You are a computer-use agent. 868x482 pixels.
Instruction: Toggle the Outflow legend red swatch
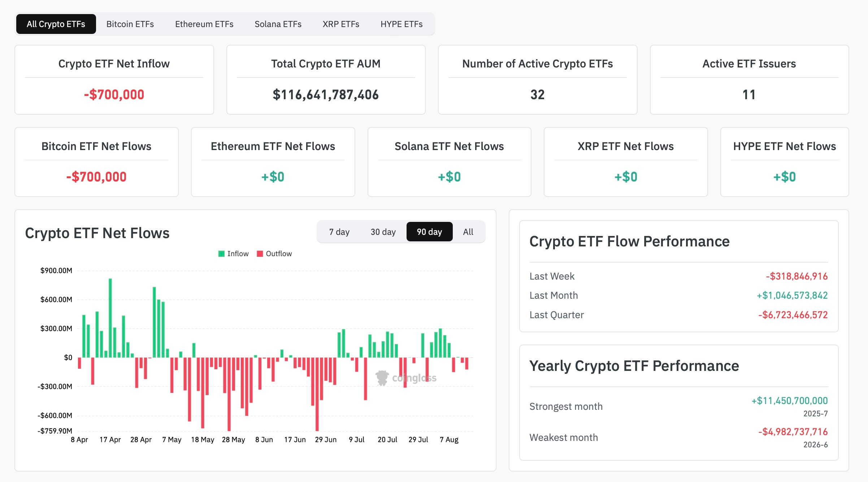click(260, 254)
